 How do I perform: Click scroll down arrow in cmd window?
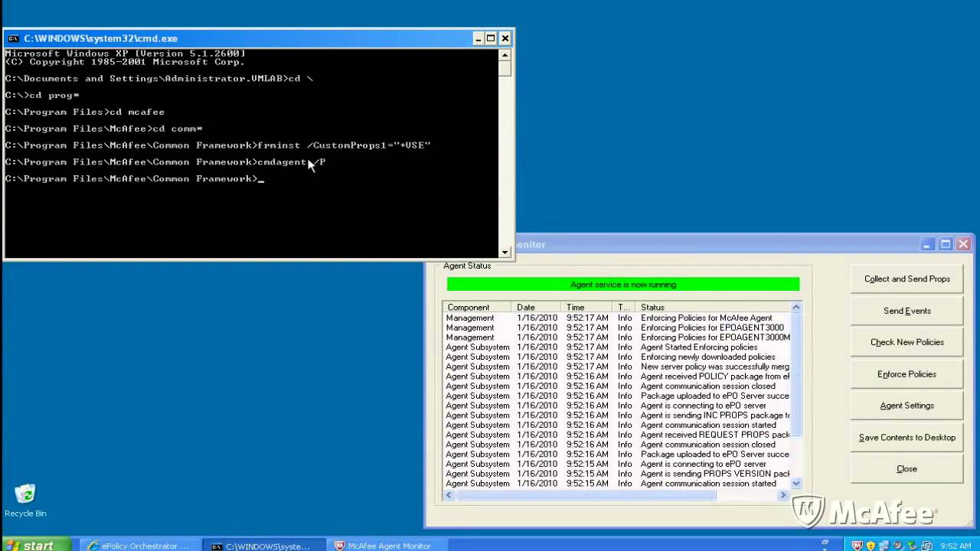pyautogui.click(x=505, y=252)
